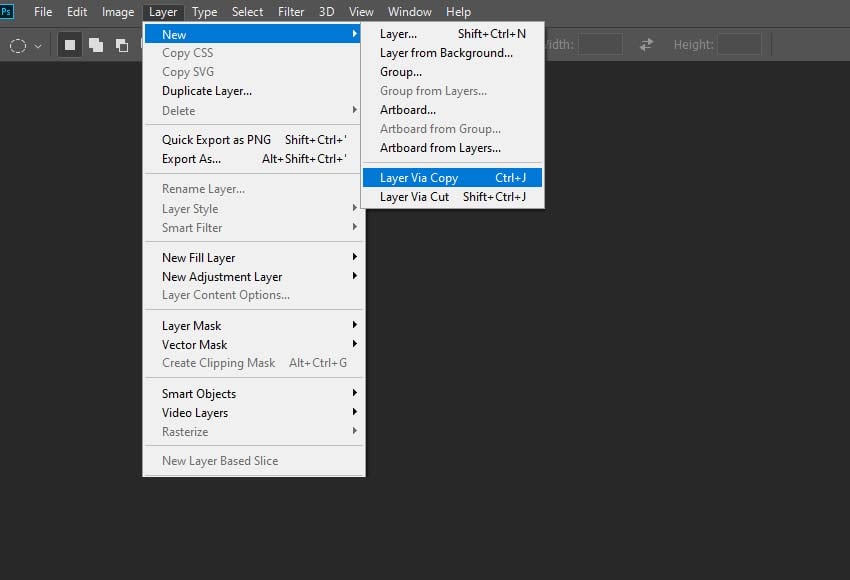The image size is (850, 580).
Task: Open the File menu
Action: coord(43,11)
